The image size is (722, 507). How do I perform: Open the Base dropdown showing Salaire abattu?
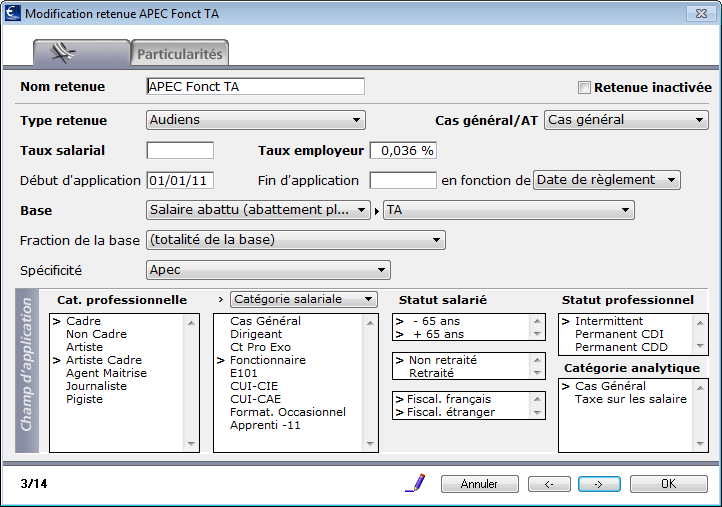tap(258, 210)
